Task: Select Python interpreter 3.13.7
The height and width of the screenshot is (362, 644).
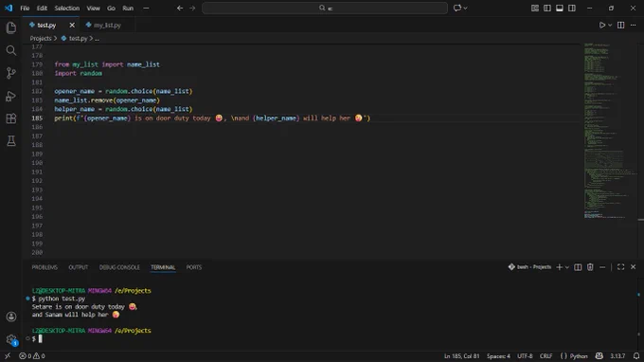Action: [x=617, y=356]
